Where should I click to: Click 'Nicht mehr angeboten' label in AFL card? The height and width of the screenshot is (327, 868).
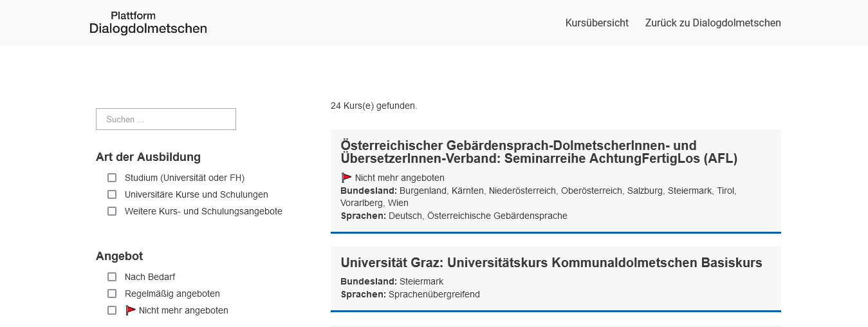tap(400, 178)
